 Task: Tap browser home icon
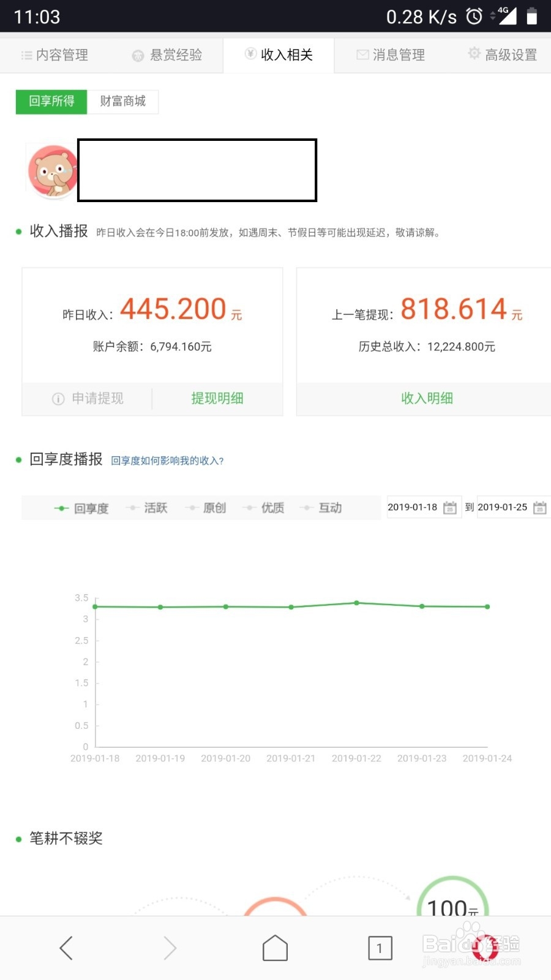[275, 948]
